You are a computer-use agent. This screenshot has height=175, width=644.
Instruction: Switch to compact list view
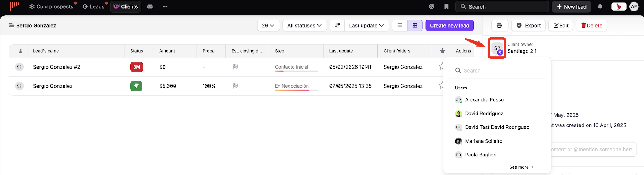[400, 25]
